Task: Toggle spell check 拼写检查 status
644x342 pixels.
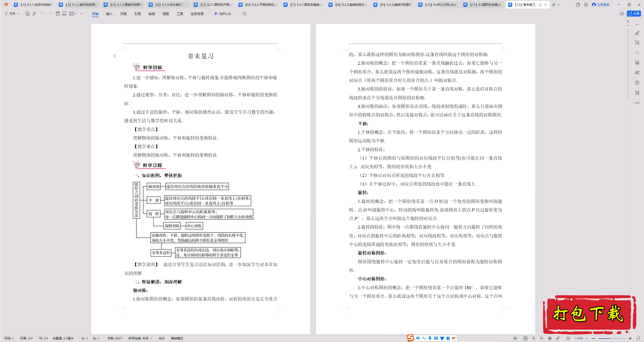Action: click(140, 338)
